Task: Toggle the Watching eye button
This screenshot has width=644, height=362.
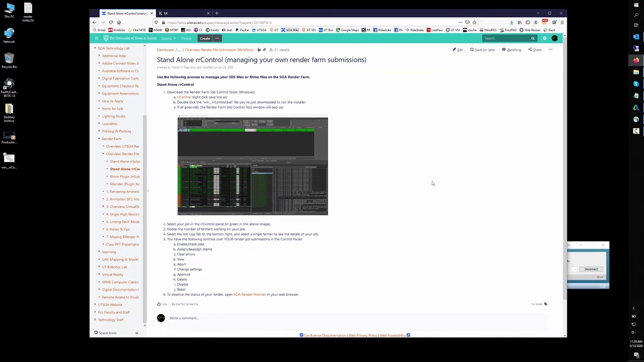Action: 511,50
